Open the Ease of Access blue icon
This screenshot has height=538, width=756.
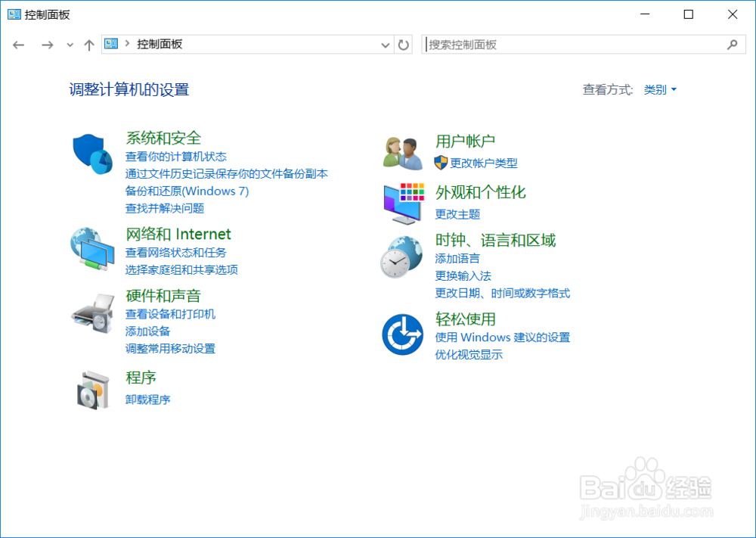pyautogui.click(x=403, y=334)
